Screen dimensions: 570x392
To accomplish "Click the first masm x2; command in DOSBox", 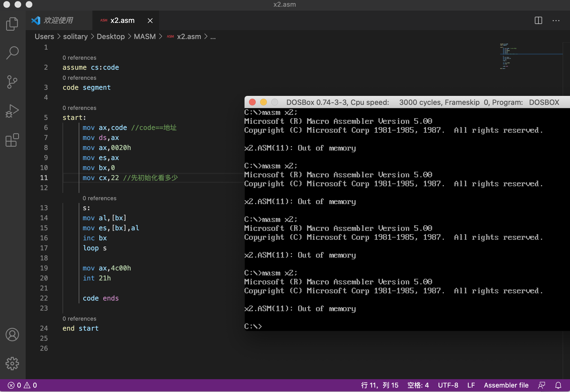I will coord(280,112).
